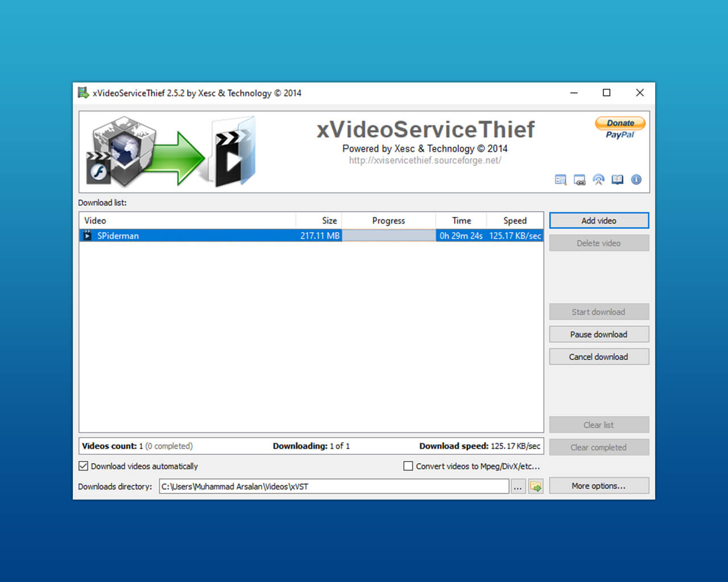The image size is (728, 582).
Task: Open downloads directory folder icon
Action: (x=536, y=487)
